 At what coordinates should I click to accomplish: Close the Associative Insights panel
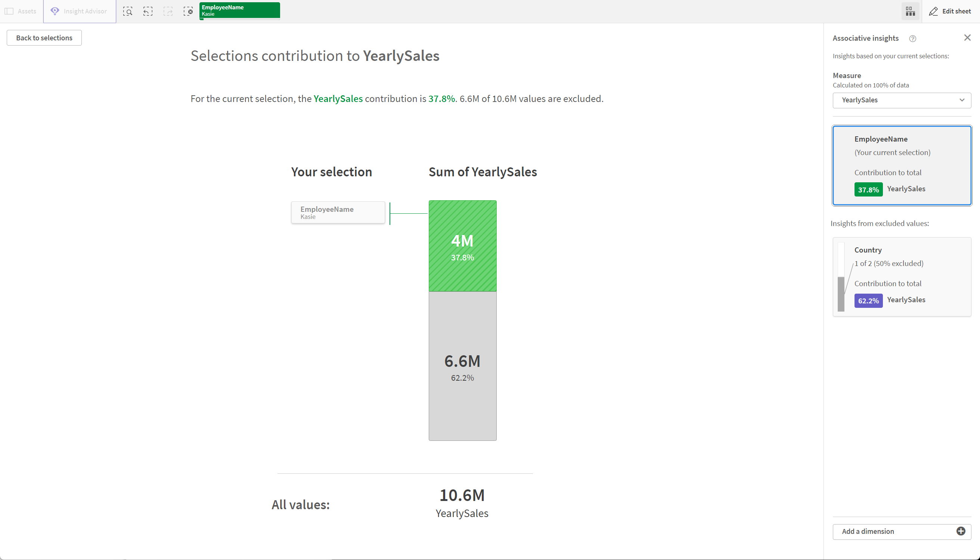[968, 38]
